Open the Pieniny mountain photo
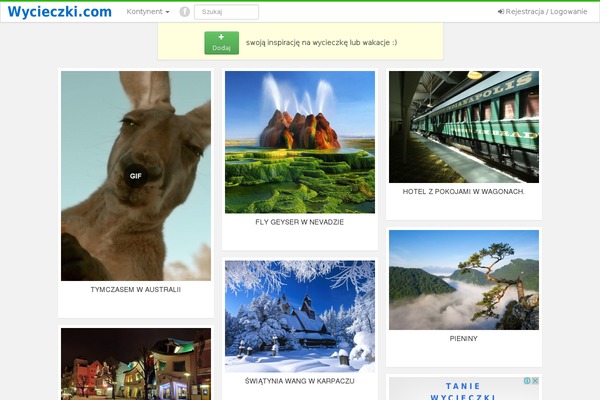The width and height of the screenshot is (600, 400). point(464,280)
